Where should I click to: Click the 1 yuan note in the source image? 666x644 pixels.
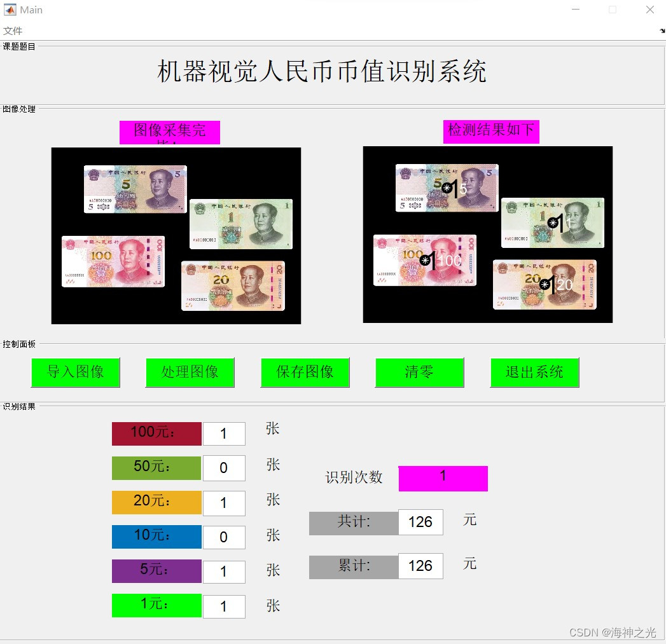click(241, 224)
